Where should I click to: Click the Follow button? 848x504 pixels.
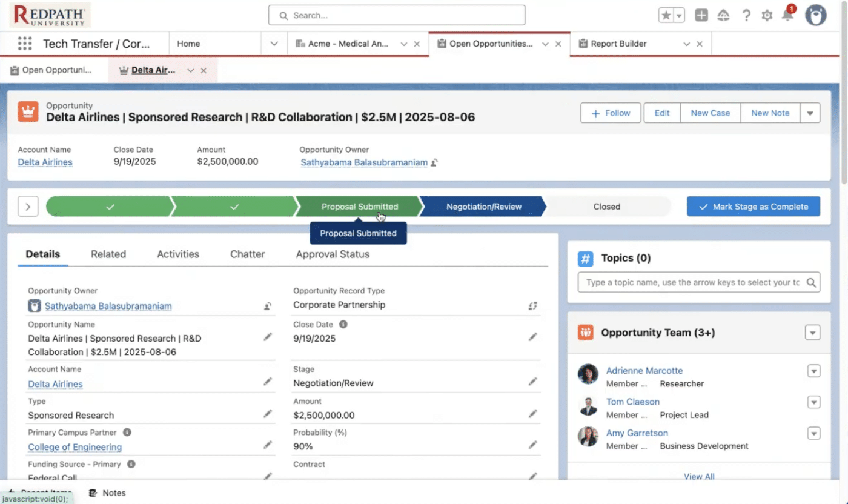point(611,113)
